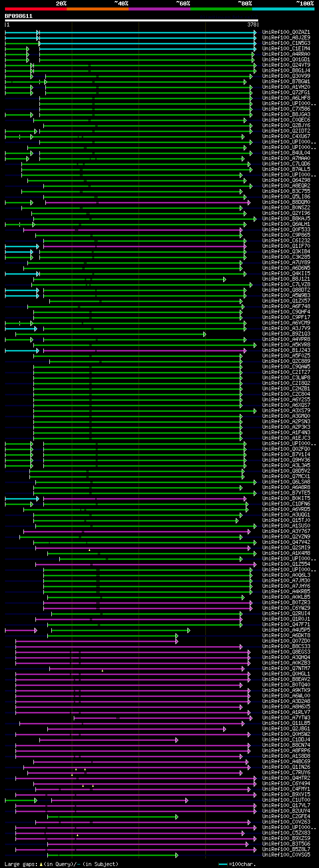The image size is (319, 868).
Task: Open hit UniRef100_Q01GD1
Action: [x=286, y=59]
